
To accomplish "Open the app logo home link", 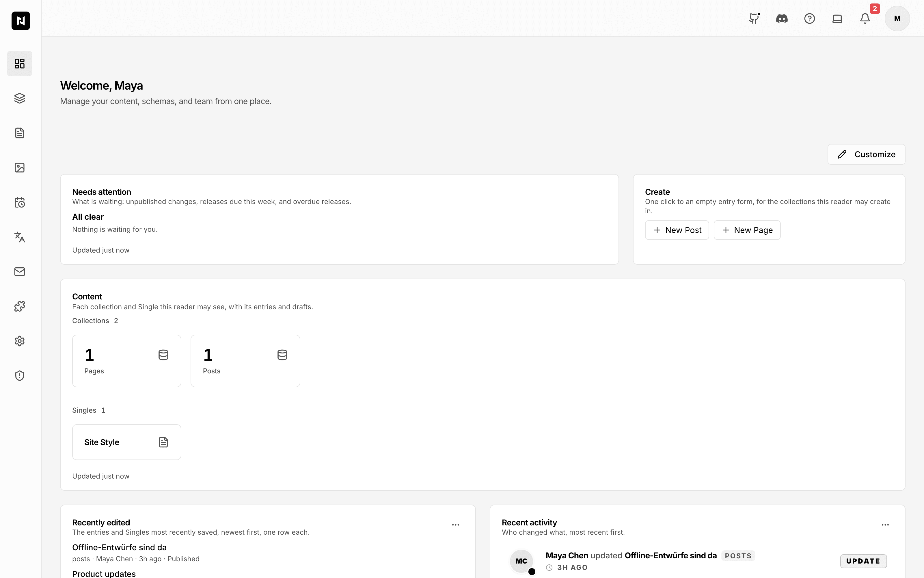I will tap(21, 21).
